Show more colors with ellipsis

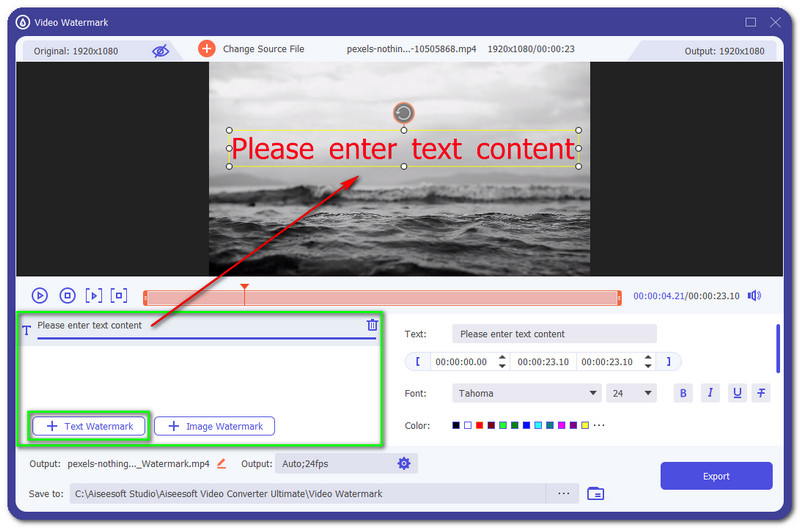(x=599, y=425)
